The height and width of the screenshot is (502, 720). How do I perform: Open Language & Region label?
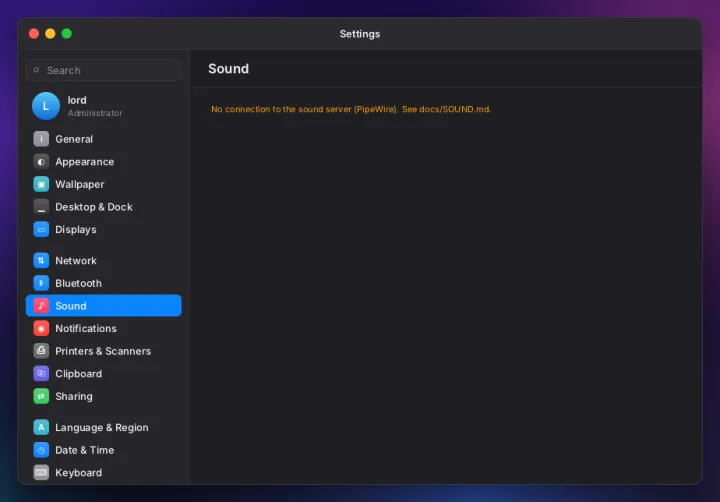point(102,428)
